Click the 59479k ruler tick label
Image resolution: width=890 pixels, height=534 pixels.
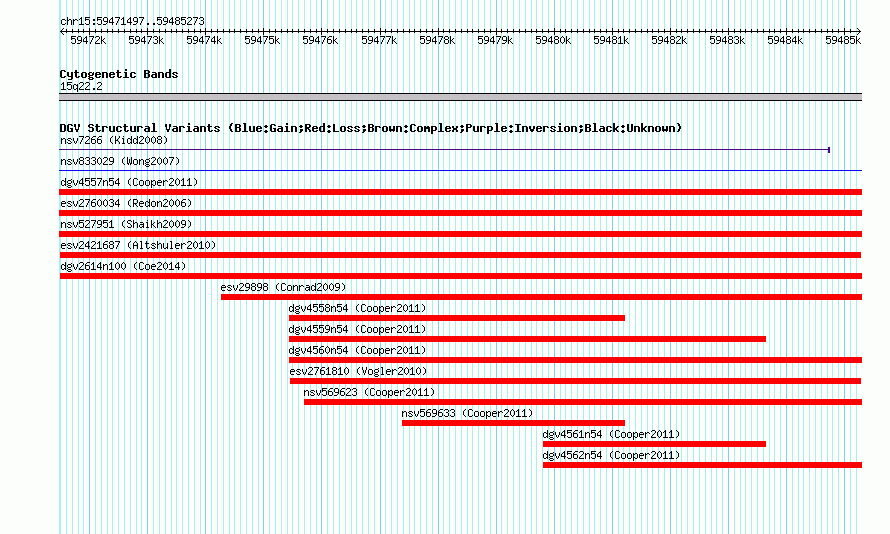(494, 41)
